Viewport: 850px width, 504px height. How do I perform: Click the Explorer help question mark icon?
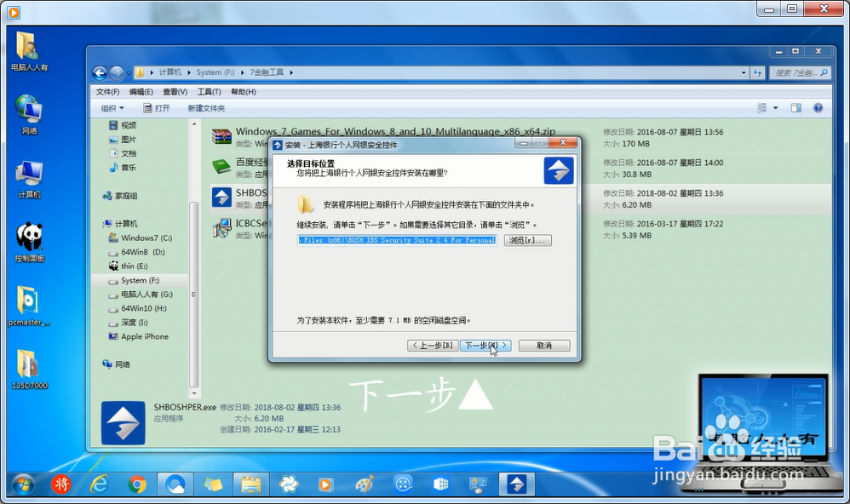click(818, 108)
